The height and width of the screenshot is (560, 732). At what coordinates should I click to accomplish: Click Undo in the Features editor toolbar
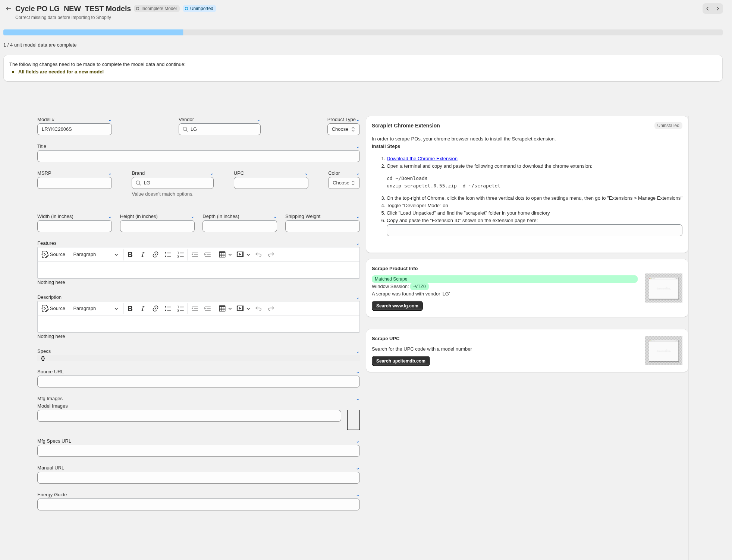point(258,254)
